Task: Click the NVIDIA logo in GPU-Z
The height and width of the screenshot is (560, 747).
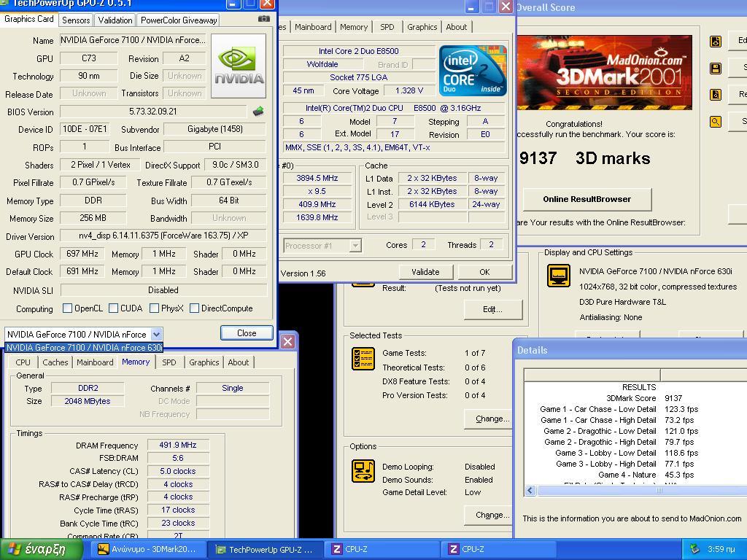Action: (x=239, y=66)
